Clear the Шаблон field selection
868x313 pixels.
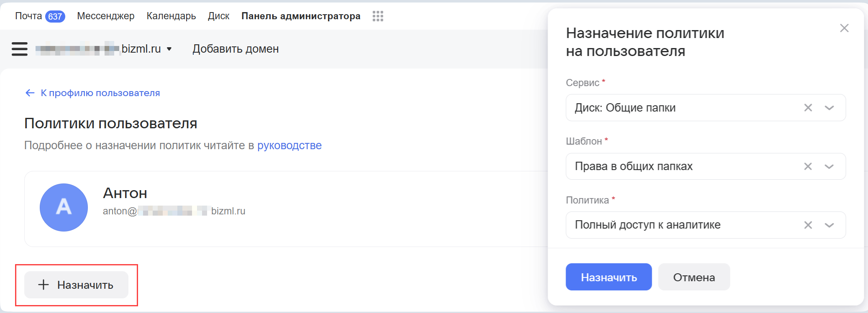click(808, 166)
